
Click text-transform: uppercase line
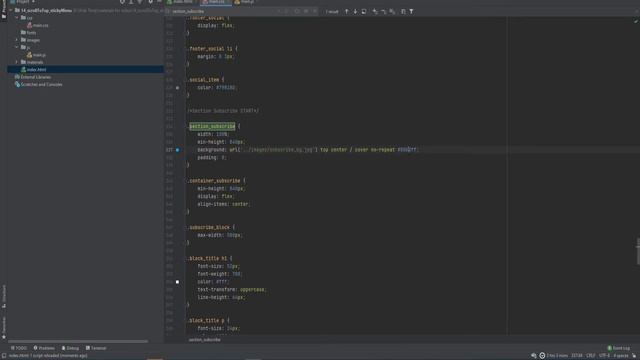(231, 289)
